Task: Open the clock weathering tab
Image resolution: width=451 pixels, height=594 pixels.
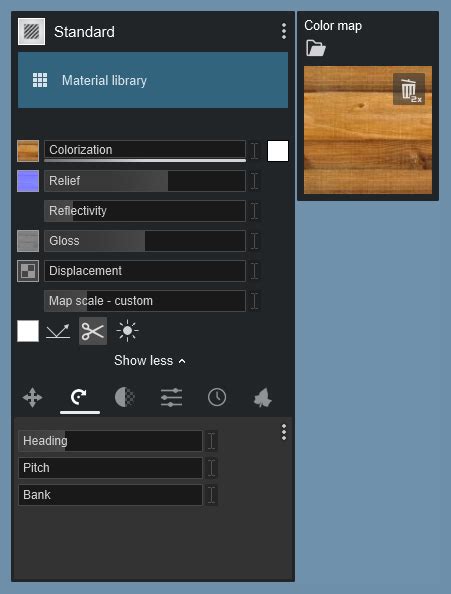Action: [217, 398]
